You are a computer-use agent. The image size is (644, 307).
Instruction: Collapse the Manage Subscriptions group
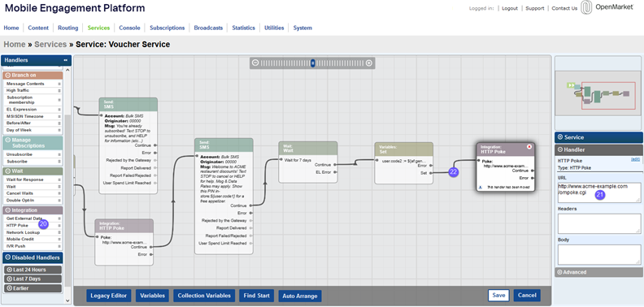[8, 140]
